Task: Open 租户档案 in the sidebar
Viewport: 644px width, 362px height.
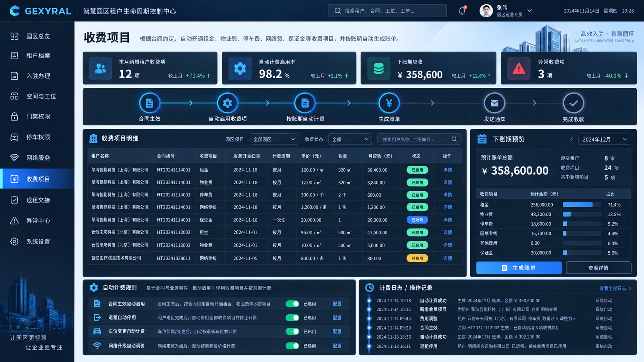Action: point(37,55)
